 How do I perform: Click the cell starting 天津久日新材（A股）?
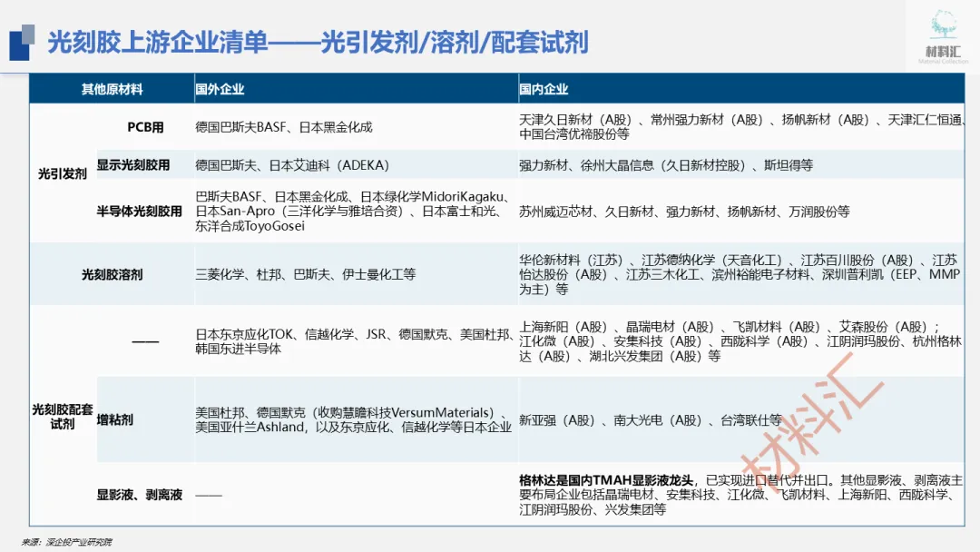[x=742, y=127]
